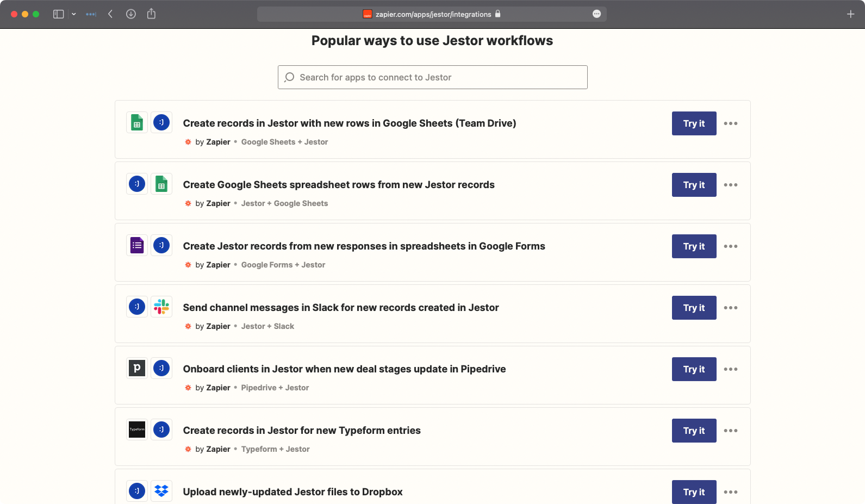Image resolution: width=865 pixels, height=504 pixels.
Task: Click the Jestor icon in Pipedrive workflow
Action: tap(161, 368)
